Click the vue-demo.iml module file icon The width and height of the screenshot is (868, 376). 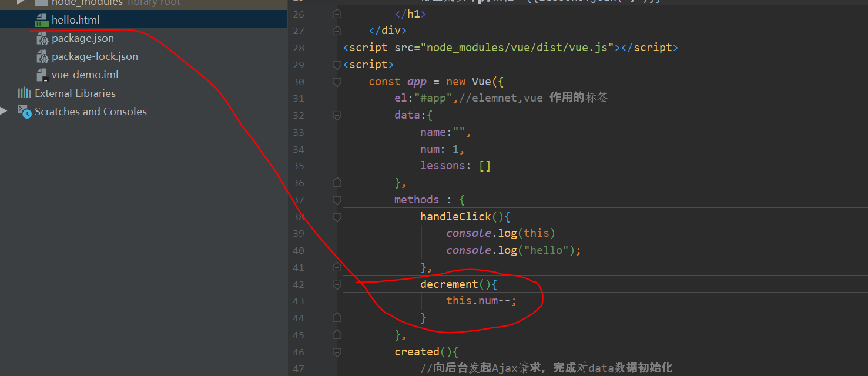point(43,75)
